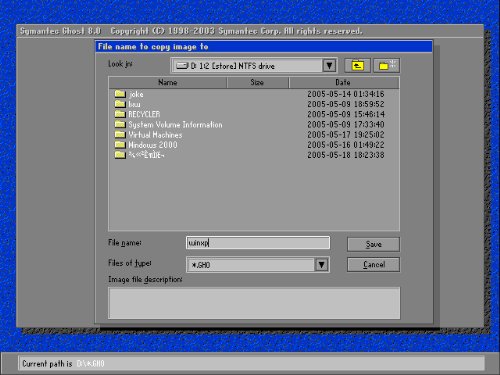Click the Image file description text area
Screen dimensions: 500x375
point(254,303)
